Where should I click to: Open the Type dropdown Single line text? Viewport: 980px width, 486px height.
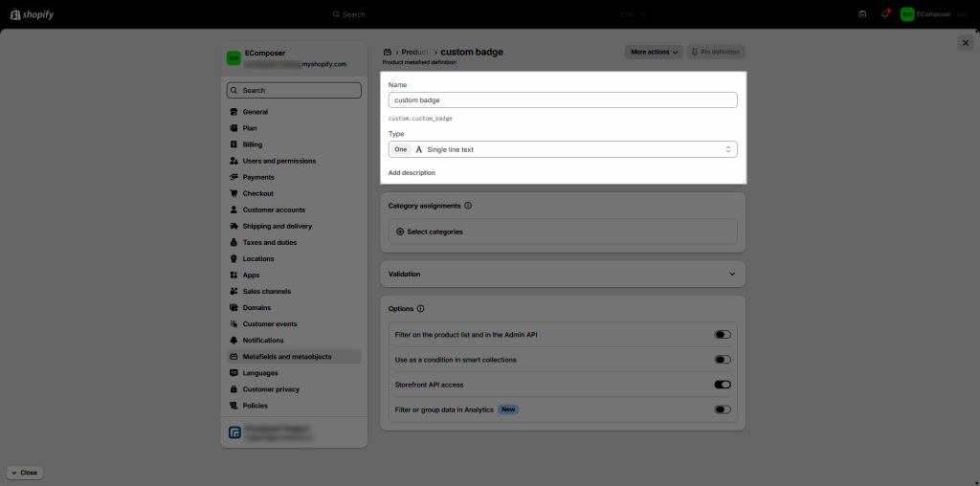coord(563,149)
